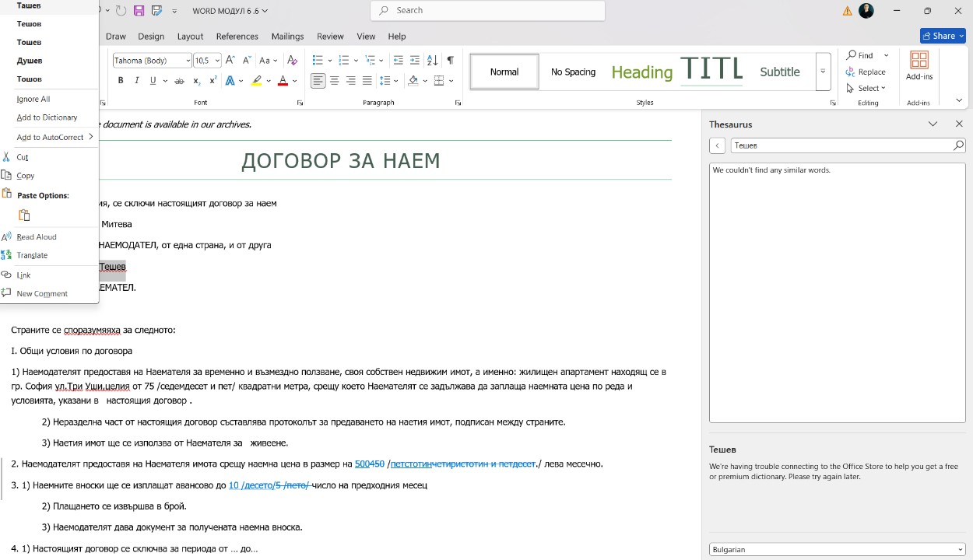Switch to the References tab
The image size is (973, 560).
tap(237, 37)
